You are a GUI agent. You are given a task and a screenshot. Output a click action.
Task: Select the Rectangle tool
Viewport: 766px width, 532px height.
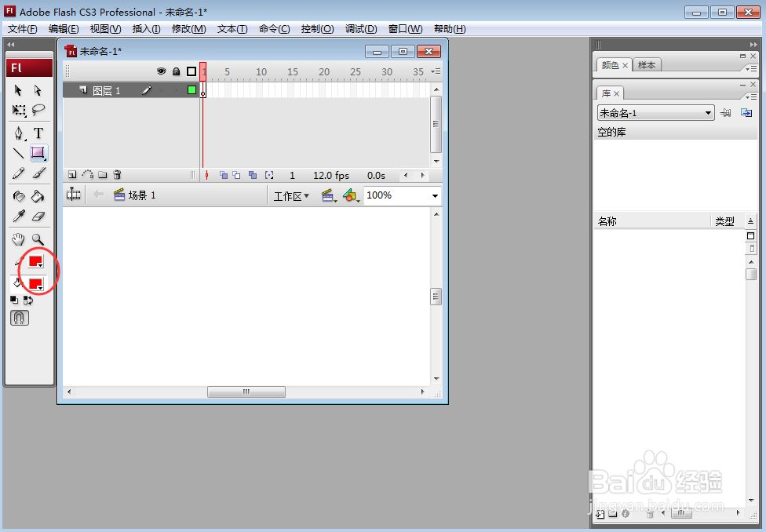click(38, 153)
